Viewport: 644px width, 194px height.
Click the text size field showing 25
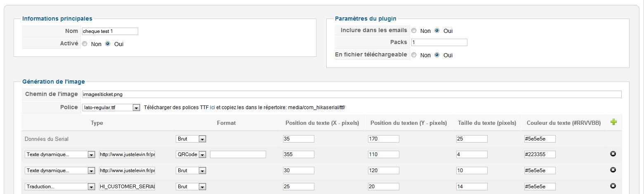pos(472,139)
